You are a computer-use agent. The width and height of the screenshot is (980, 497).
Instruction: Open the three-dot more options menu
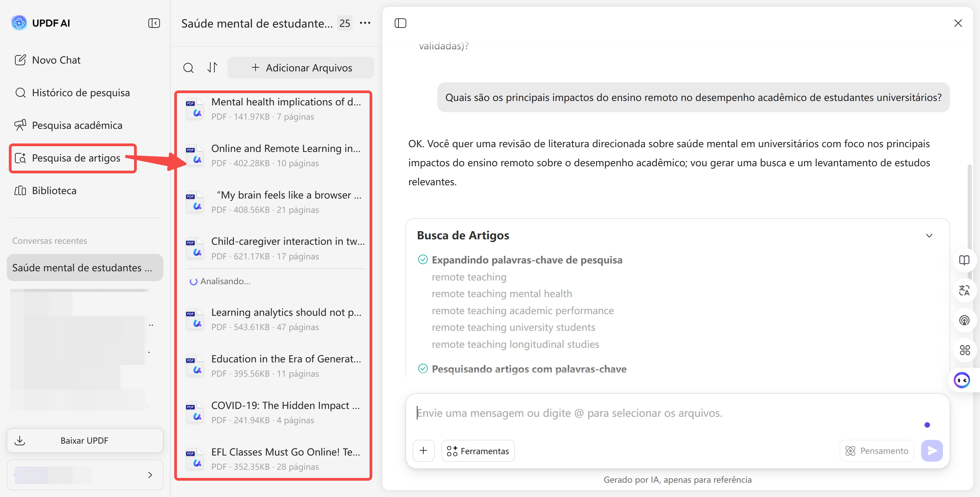click(365, 23)
